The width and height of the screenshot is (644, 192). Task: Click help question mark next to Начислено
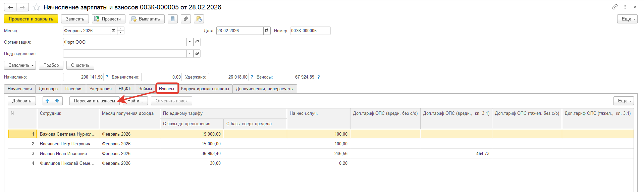point(107,77)
